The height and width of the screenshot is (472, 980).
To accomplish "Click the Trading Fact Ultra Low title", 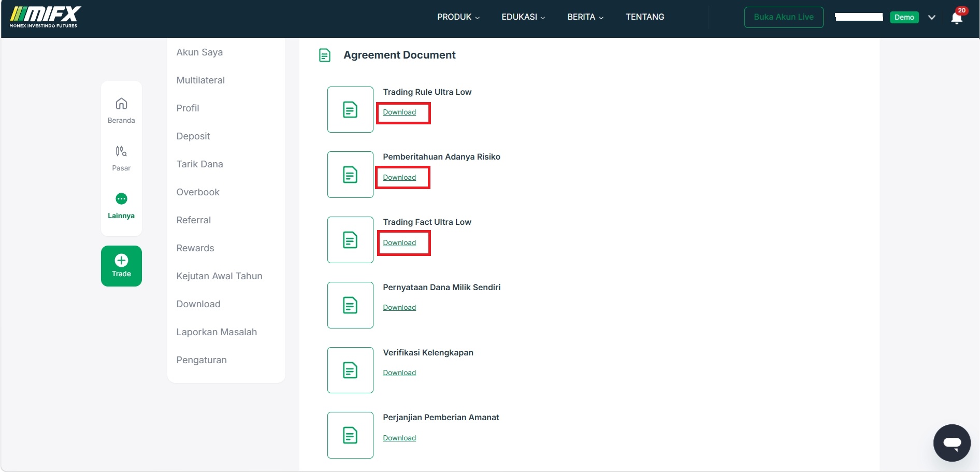I will [x=427, y=222].
